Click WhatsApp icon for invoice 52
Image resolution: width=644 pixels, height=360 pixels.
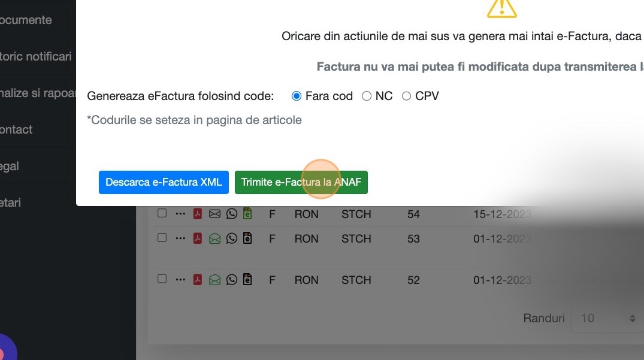pos(232,280)
